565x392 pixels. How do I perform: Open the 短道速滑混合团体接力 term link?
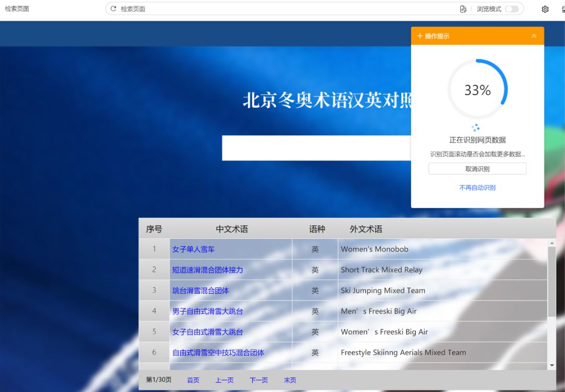pos(208,270)
